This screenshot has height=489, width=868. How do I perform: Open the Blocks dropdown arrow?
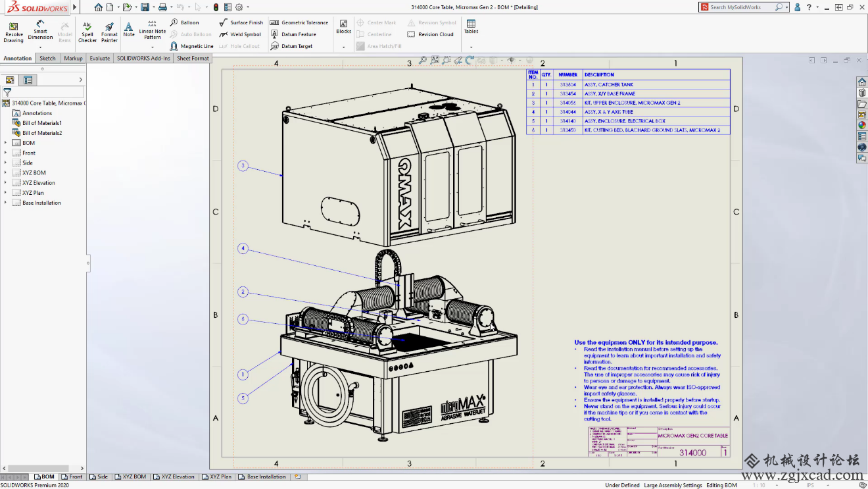344,47
